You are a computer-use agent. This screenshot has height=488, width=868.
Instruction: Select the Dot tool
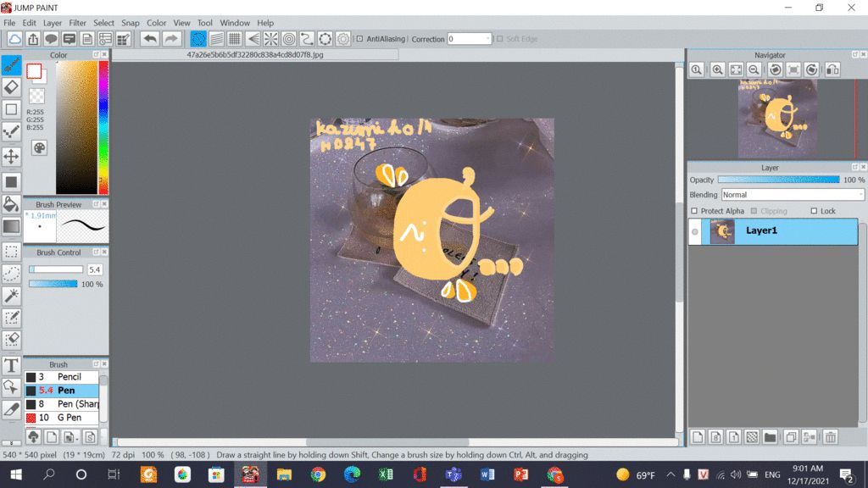(x=11, y=131)
